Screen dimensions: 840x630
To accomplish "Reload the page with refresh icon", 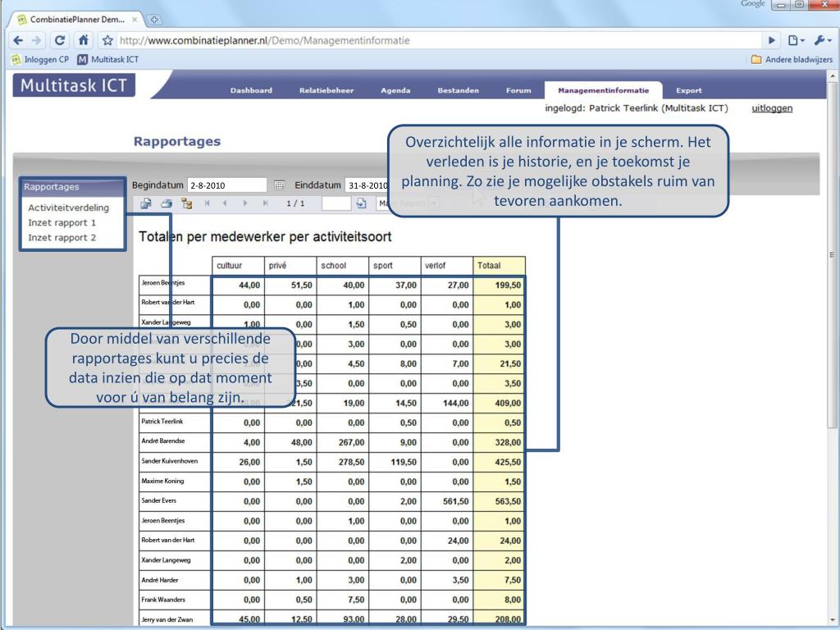I will (x=60, y=40).
